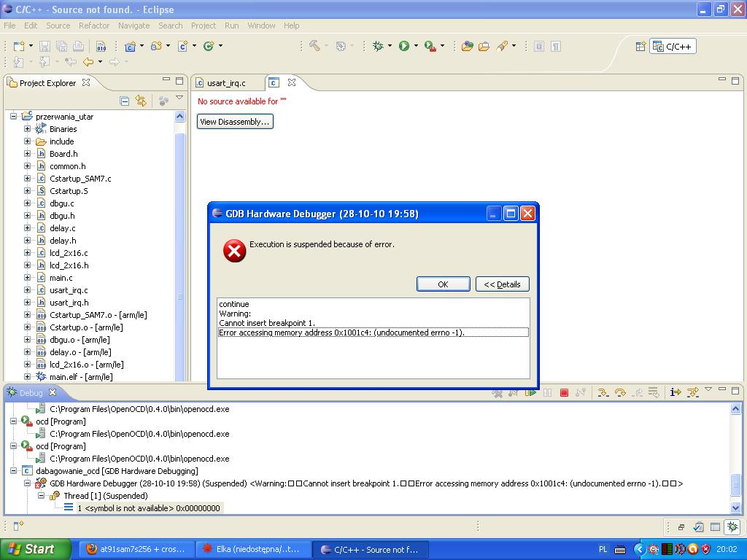Open the Debug button dropdown arrow
The width and height of the screenshot is (747, 560).
click(390, 46)
